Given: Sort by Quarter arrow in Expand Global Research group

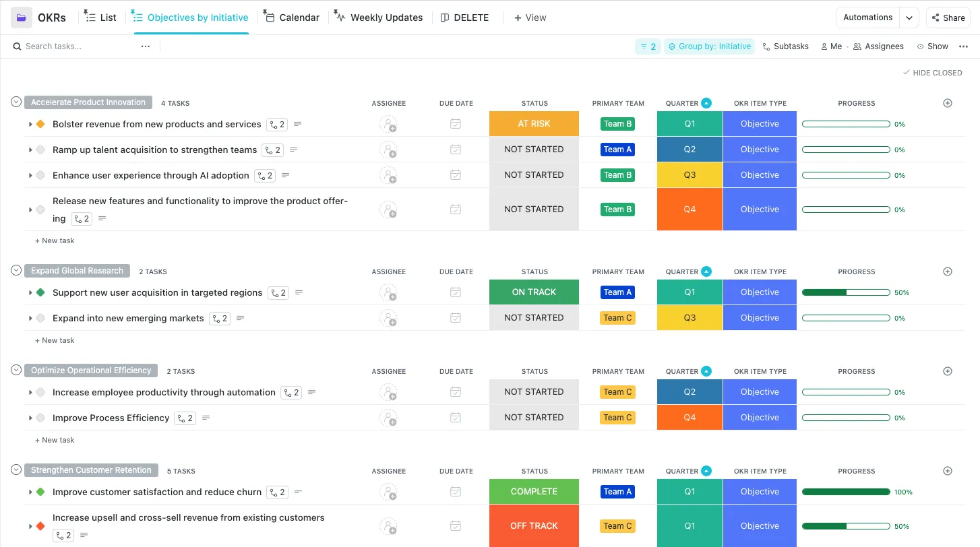Looking at the screenshot, I should click(x=706, y=271).
